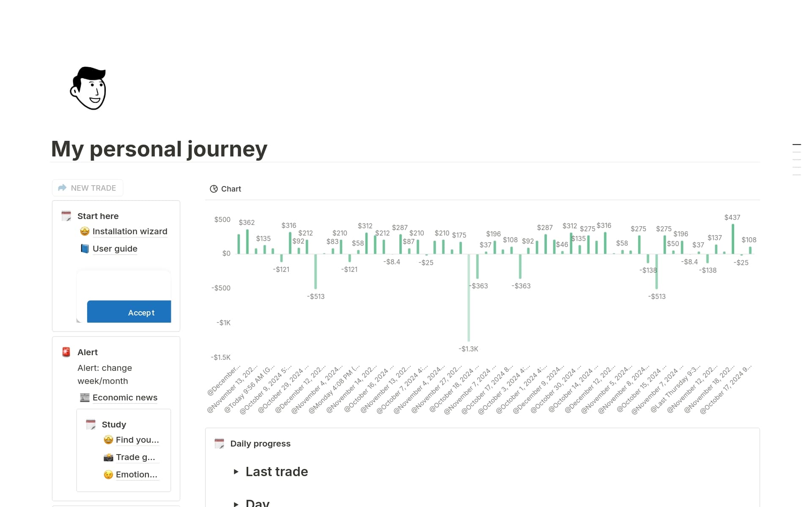Expand the Last trade section
The image size is (812, 507).
click(236, 472)
